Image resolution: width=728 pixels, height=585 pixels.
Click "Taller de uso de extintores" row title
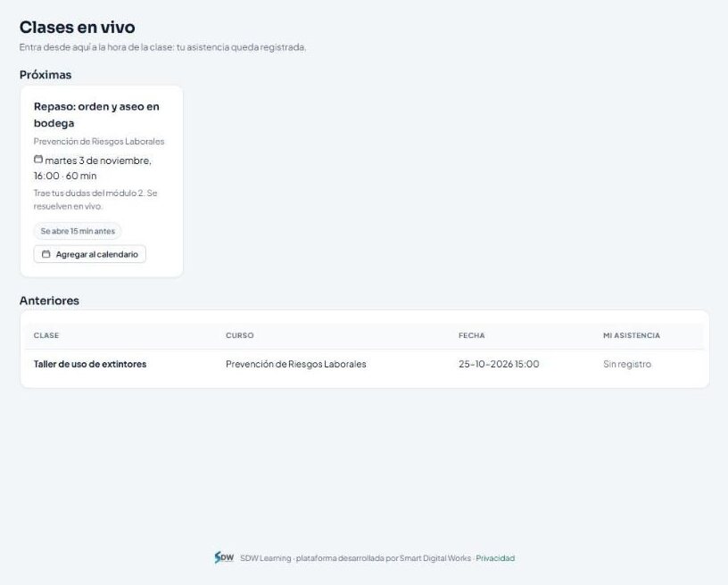[x=90, y=364]
